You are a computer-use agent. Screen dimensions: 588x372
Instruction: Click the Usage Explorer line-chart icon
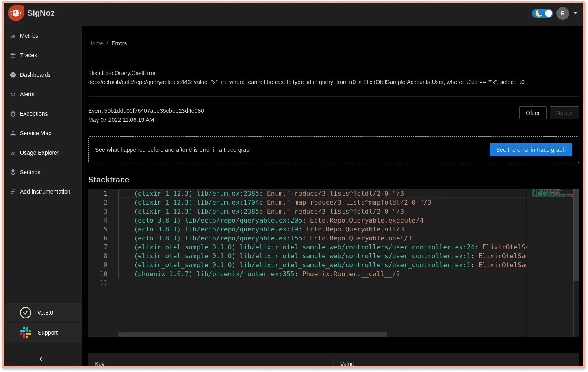coord(13,153)
